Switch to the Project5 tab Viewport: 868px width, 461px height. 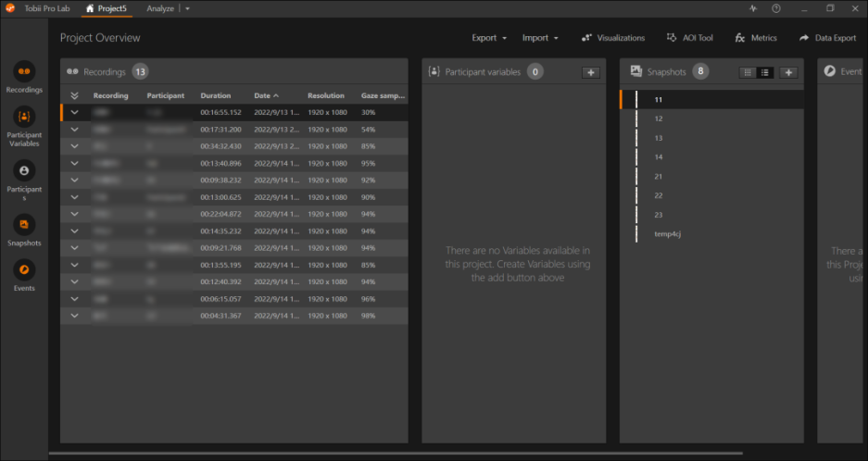coord(107,9)
